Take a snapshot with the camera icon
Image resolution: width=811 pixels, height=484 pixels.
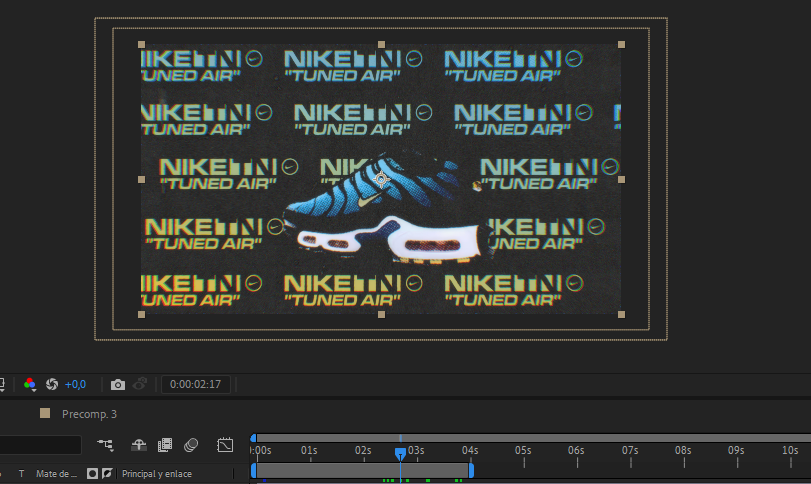click(118, 384)
